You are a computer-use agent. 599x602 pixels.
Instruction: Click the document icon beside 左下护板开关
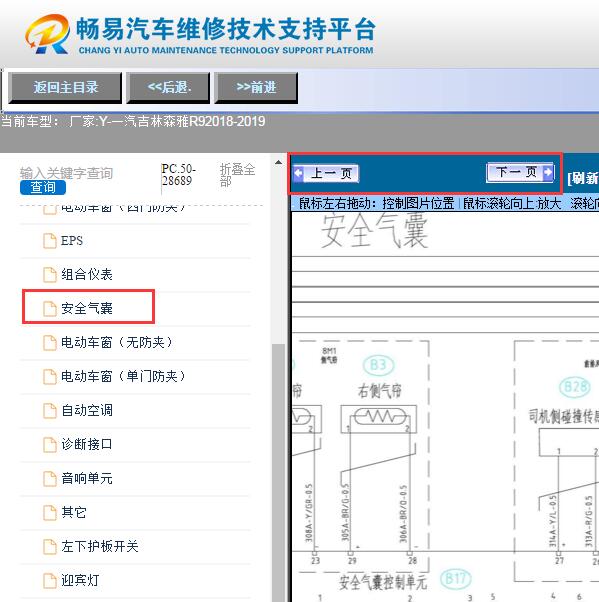pyautogui.click(x=50, y=547)
